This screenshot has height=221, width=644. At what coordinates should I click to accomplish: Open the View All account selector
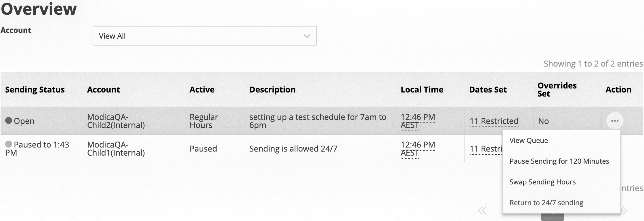pyautogui.click(x=205, y=36)
